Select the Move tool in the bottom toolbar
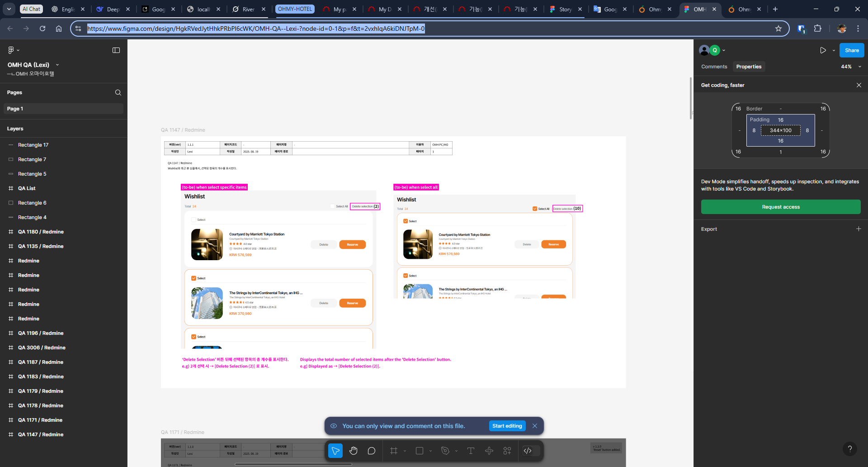The height and width of the screenshot is (467, 868). (x=335, y=451)
